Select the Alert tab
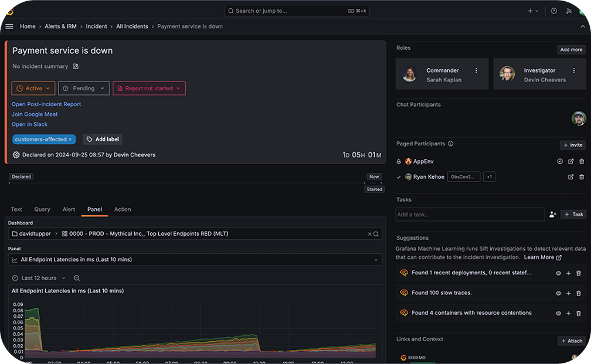The image size is (591, 364). (69, 209)
